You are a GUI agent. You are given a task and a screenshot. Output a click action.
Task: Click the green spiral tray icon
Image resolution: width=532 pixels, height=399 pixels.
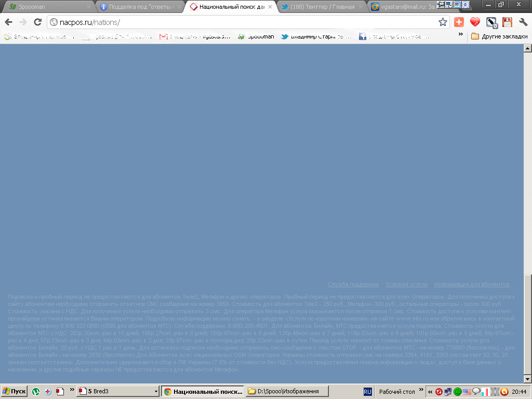(457, 392)
